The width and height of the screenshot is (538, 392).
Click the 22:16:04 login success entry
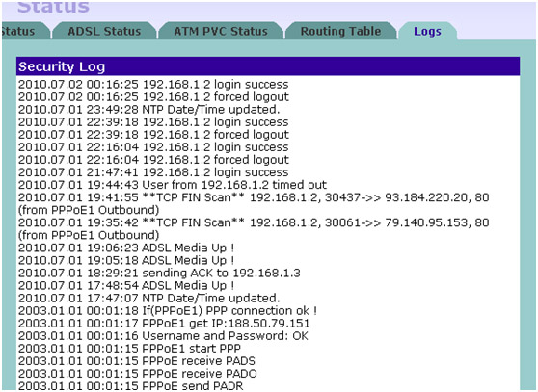pos(153,147)
